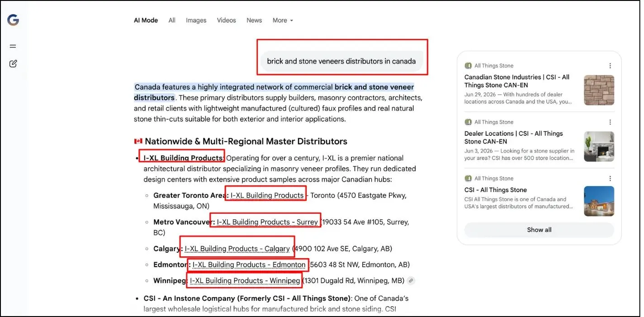Click the stone house thumbnail
The height and width of the screenshot is (317, 644).
point(599,201)
